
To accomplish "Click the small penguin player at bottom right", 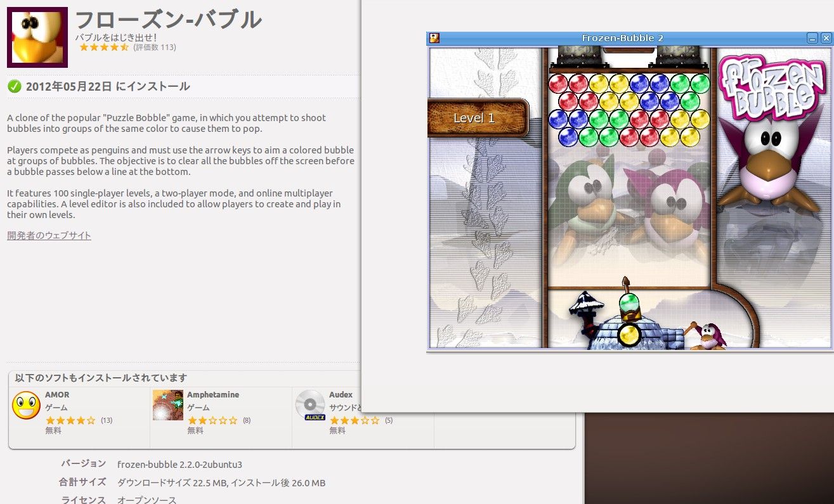I will pos(707,336).
